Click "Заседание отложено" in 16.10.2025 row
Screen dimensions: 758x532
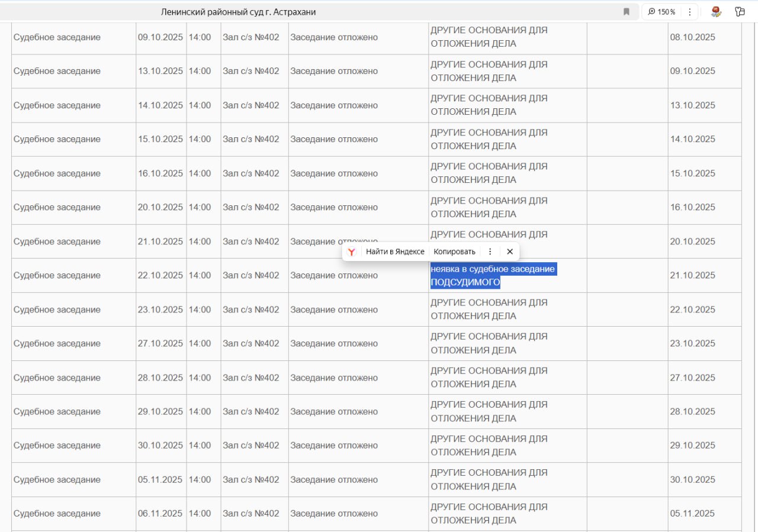pyautogui.click(x=333, y=173)
